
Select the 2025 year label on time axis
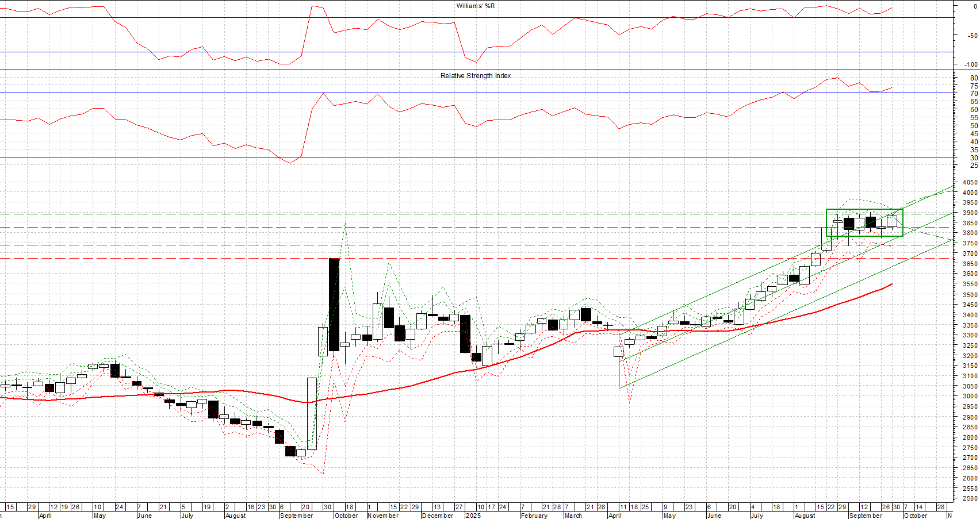(x=473, y=516)
